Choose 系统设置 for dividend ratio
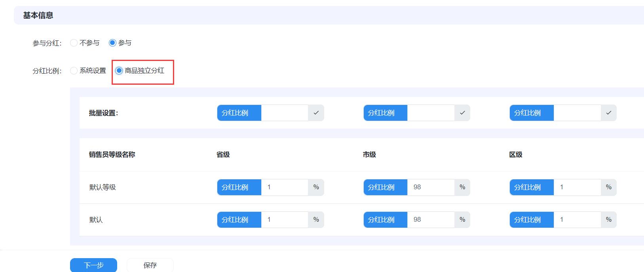Viewport: 644px width, 272px height. click(74, 71)
